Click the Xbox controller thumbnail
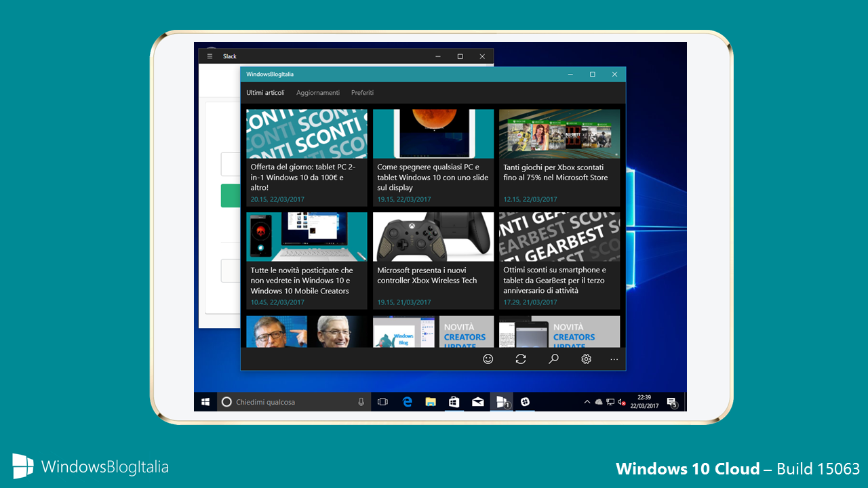This screenshot has height=488, width=868. point(433,237)
